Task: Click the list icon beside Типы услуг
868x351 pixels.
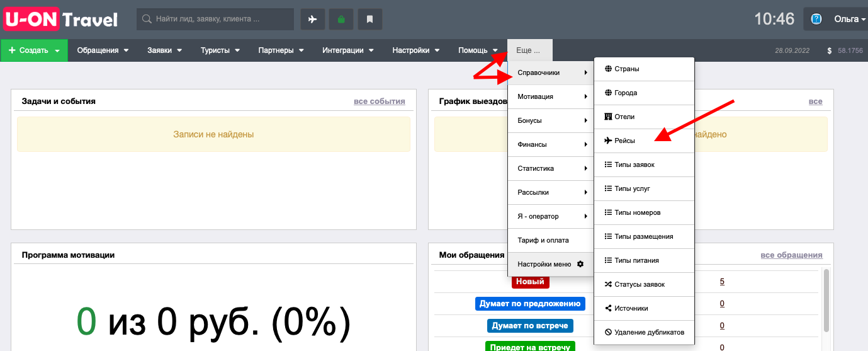Action: tap(608, 188)
